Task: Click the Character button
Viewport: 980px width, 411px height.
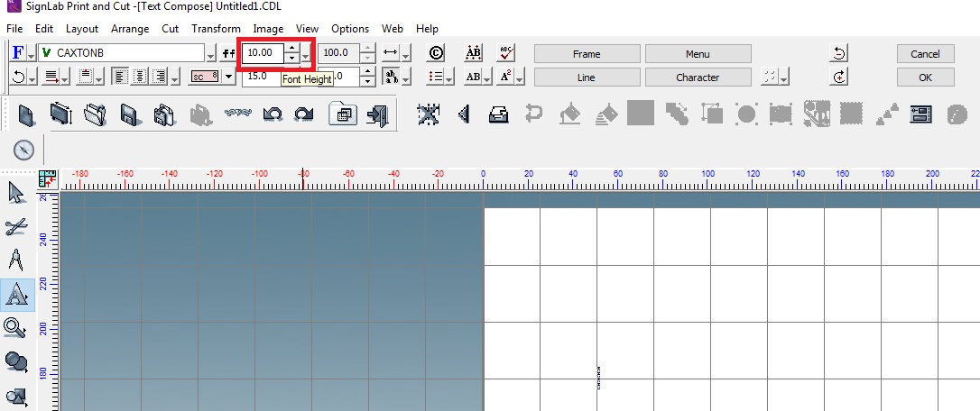Action: 698,78
